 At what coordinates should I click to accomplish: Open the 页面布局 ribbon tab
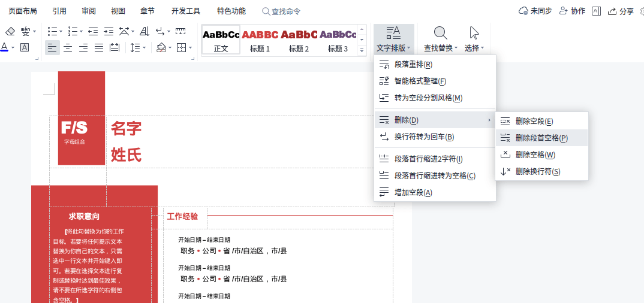point(23,11)
